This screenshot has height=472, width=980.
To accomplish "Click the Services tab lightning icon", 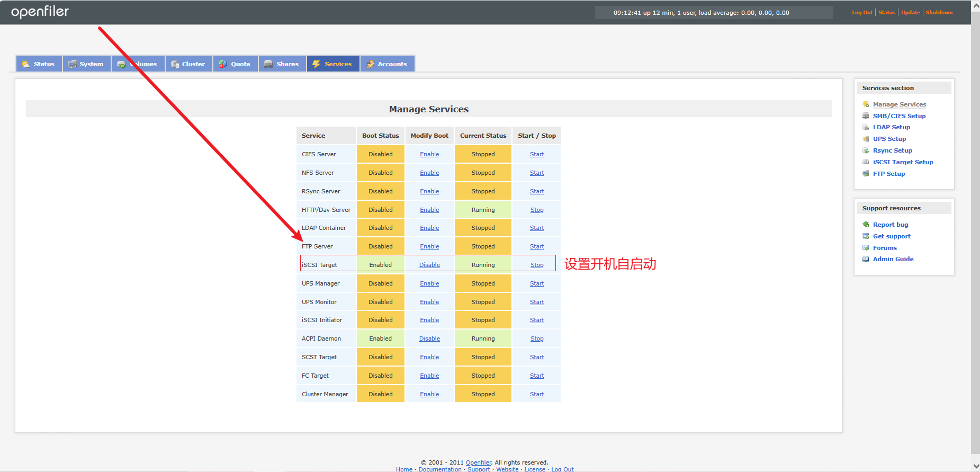I will (316, 64).
